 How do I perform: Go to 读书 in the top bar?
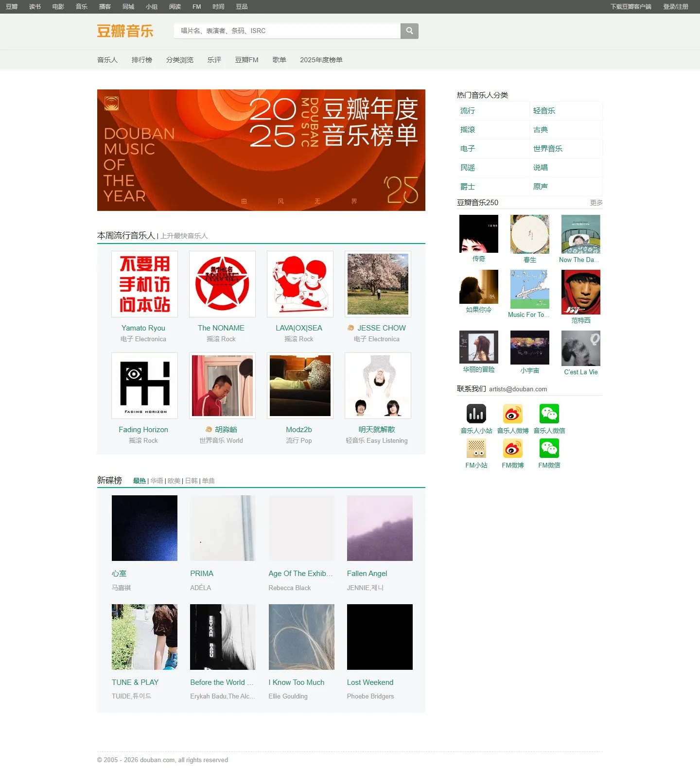[x=35, y=7]
